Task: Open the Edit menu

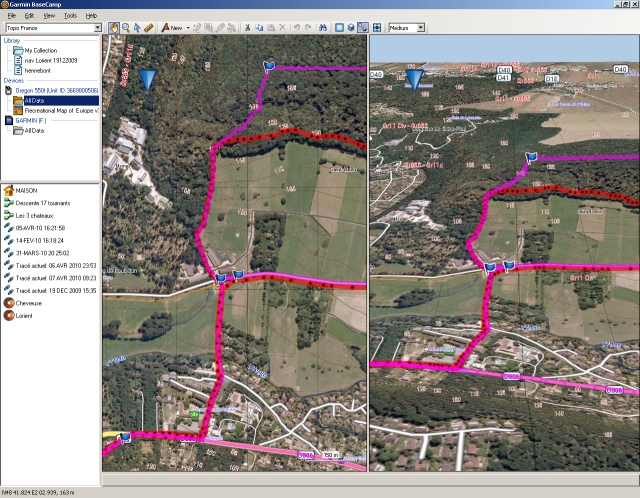Action: coord(29,16)
